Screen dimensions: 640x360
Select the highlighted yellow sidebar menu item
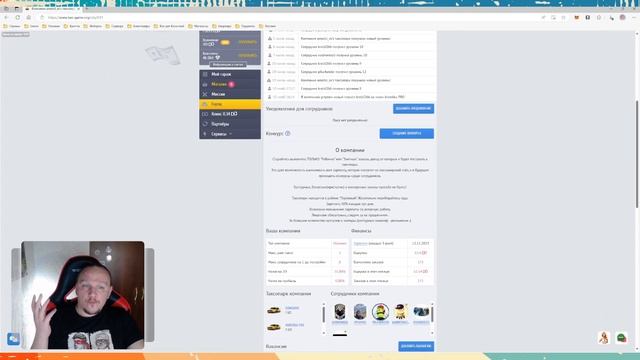[230, 104]
